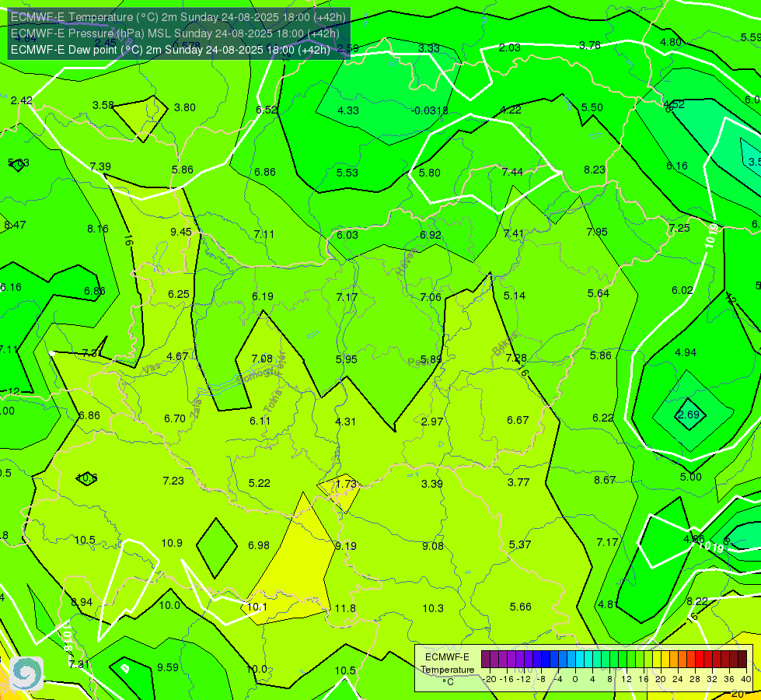Screen dimensions: 761x700
Task: Click the 7.23 dew point value
Action: [x=173, y=481]
